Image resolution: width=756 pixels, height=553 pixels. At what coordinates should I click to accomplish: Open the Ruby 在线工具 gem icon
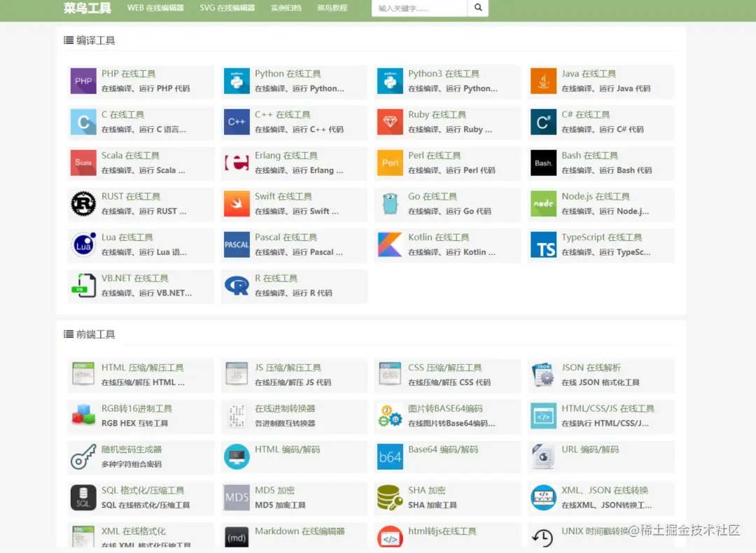click(390, 122)
